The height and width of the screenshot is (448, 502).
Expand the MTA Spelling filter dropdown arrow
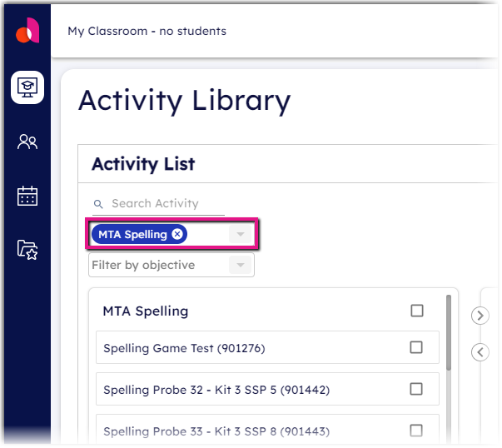point(241,234)
